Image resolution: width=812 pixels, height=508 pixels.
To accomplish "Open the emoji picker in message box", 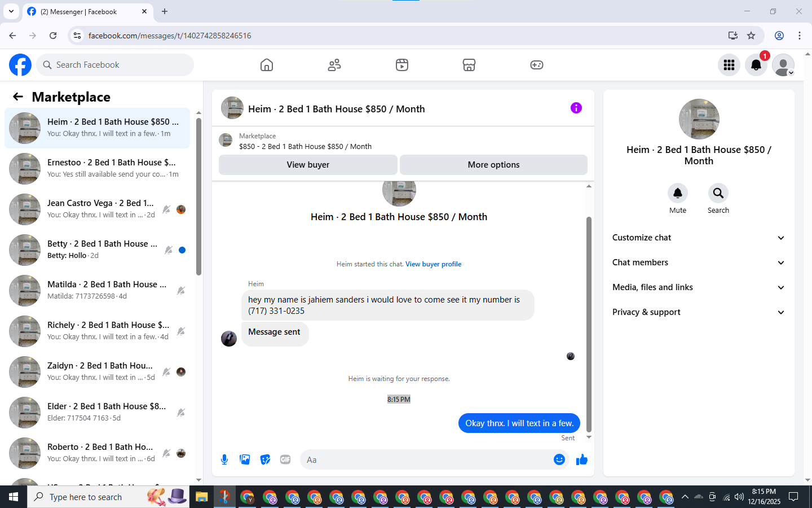I will [559, 459].
